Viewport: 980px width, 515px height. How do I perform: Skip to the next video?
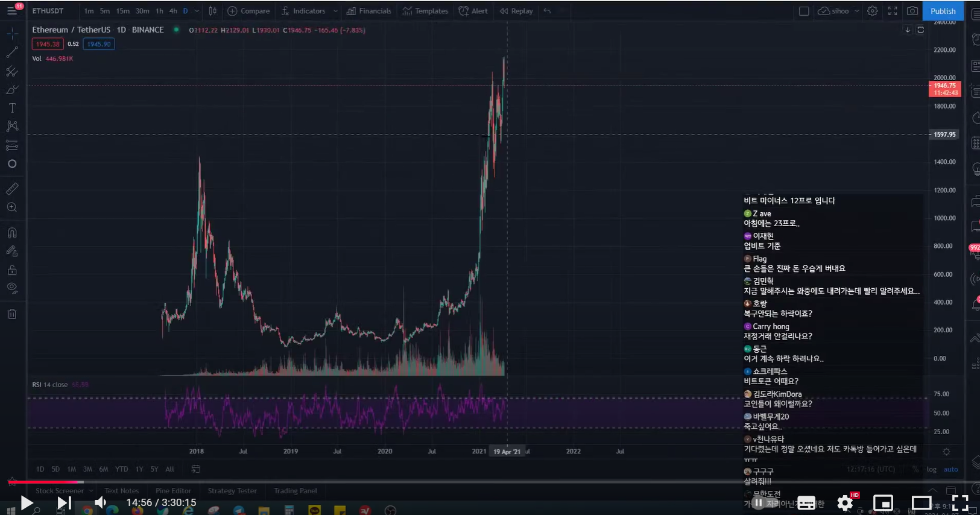pos(64,502)
